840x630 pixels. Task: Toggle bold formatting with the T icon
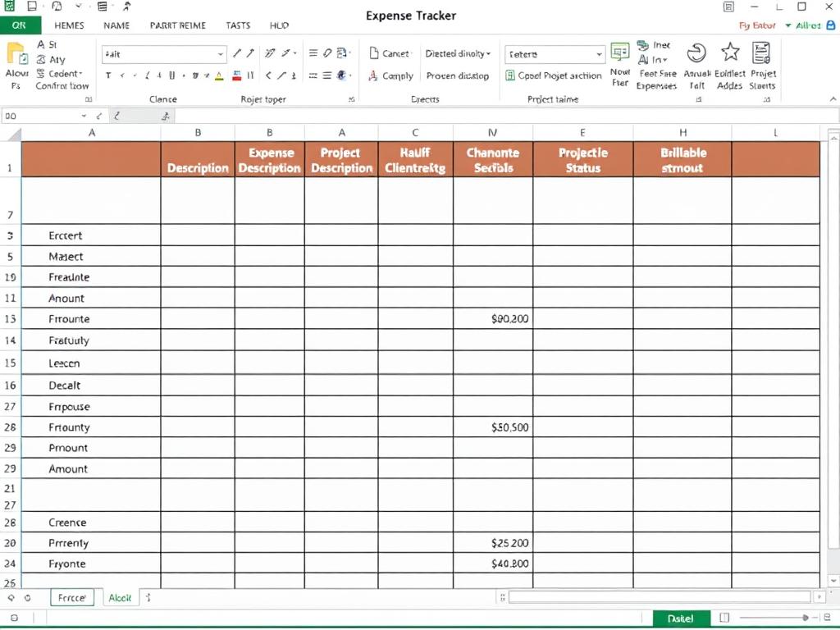point(108,75)
